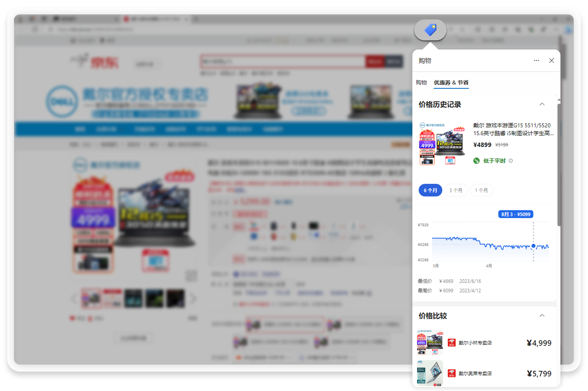The image size is (588, 391).
Task: Click the 最低价 value ¥ 4669
Action: pos(446,281)
